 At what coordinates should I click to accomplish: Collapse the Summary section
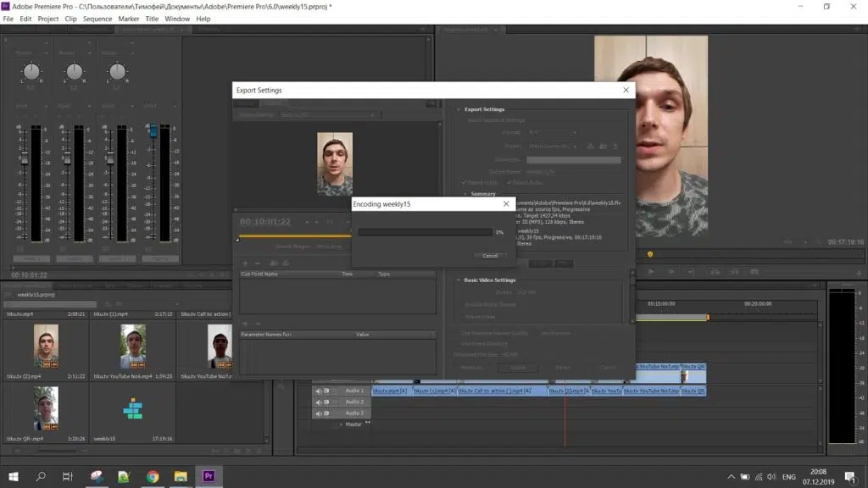click(x=465, y=194)
